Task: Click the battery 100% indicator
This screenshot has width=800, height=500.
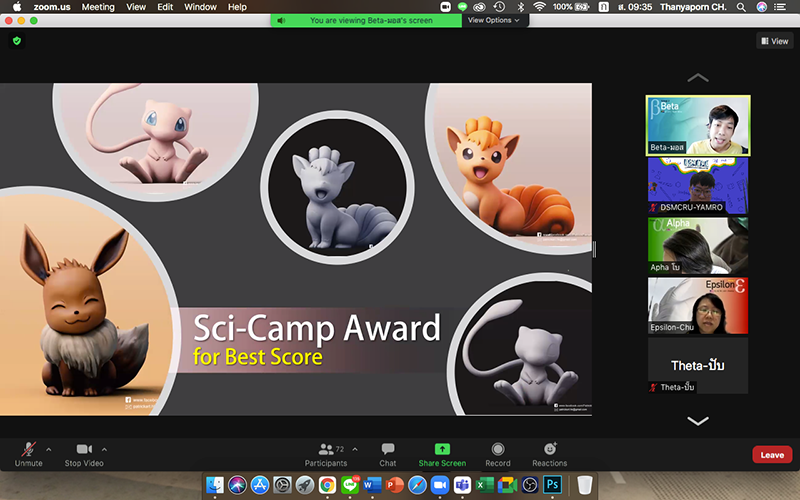Action: pos(571,7)
